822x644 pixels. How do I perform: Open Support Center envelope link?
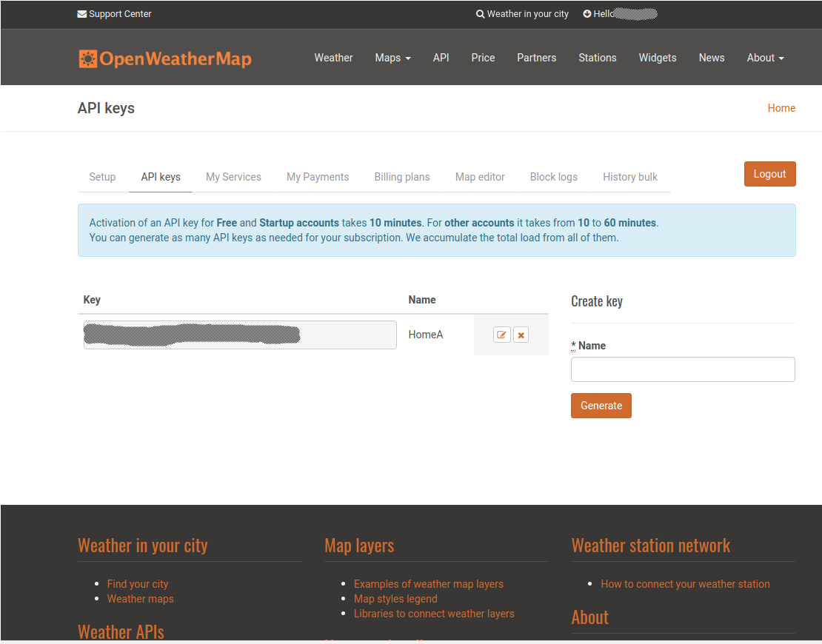click(114, 14)
